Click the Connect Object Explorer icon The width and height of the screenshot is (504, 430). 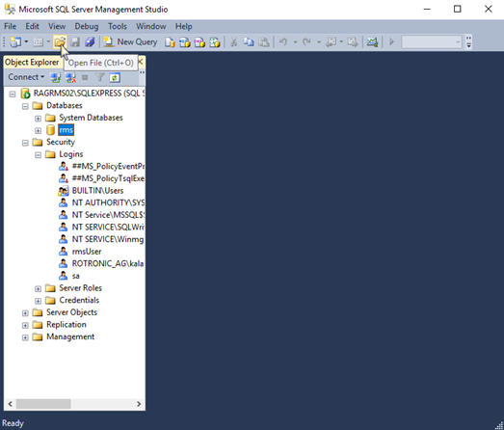(56, 77)
